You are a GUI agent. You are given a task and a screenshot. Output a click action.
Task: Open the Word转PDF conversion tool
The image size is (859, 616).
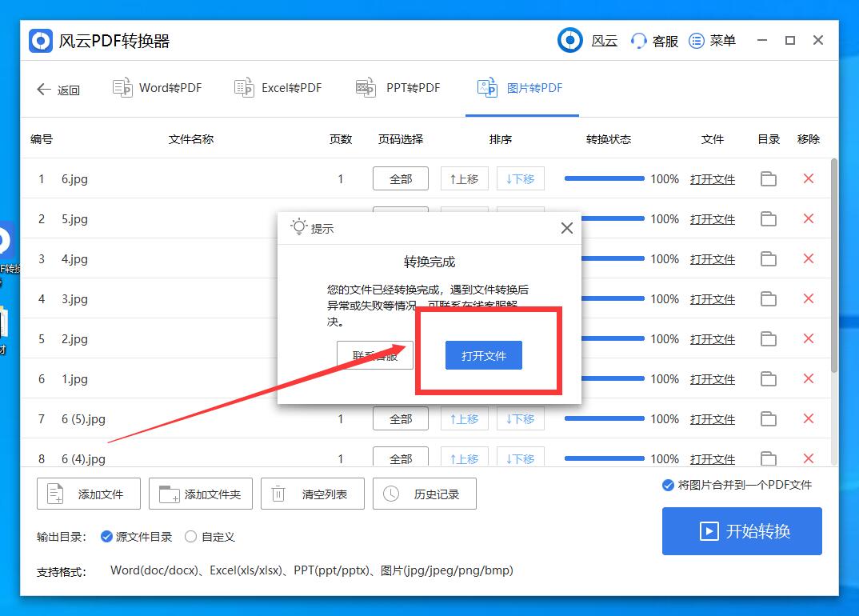click(x=157, y=88)
